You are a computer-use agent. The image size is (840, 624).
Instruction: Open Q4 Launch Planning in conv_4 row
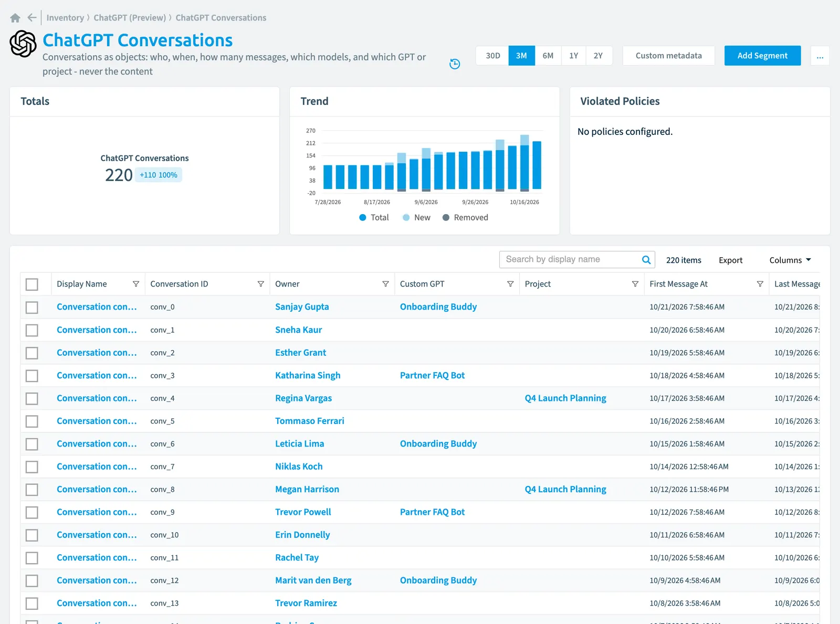[565, 398]
